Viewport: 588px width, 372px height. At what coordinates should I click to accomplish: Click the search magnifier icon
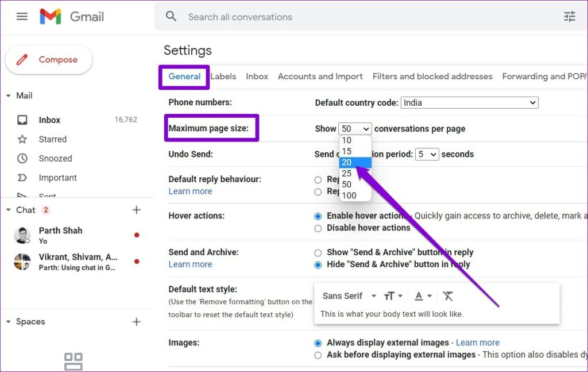tap(171, 16)
